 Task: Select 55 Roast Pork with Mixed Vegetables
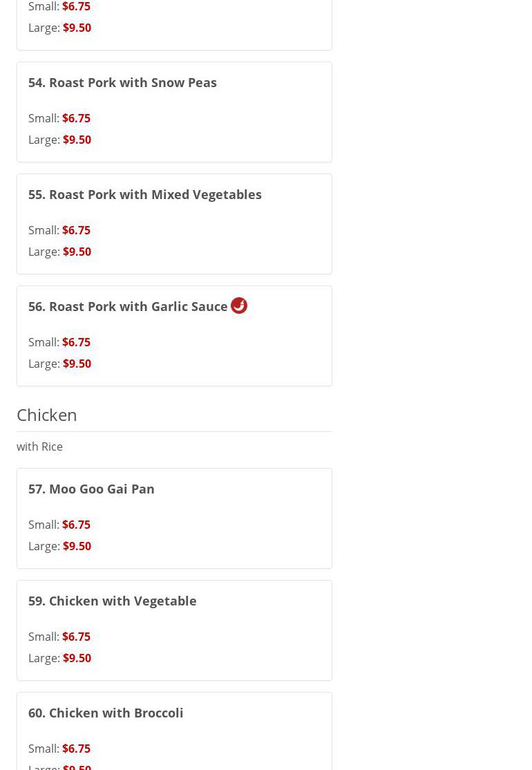(144, 194)
